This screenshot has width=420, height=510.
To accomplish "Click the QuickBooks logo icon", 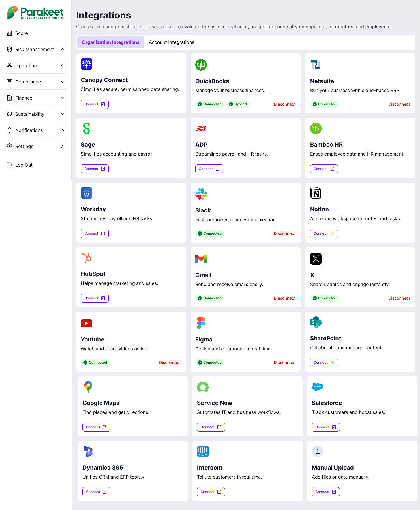I will pos(201,65).
